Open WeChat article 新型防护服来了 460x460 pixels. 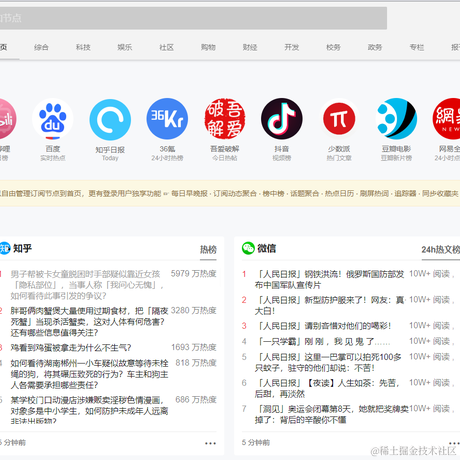click(329, 305)
